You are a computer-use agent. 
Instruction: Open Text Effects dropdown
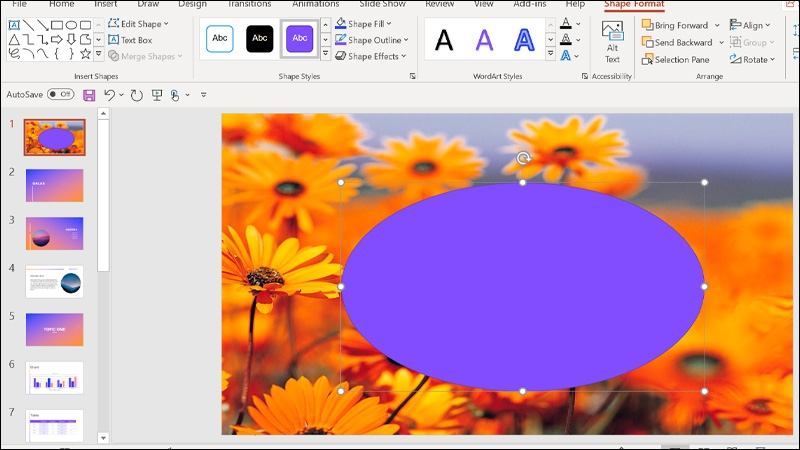[578, 56]
